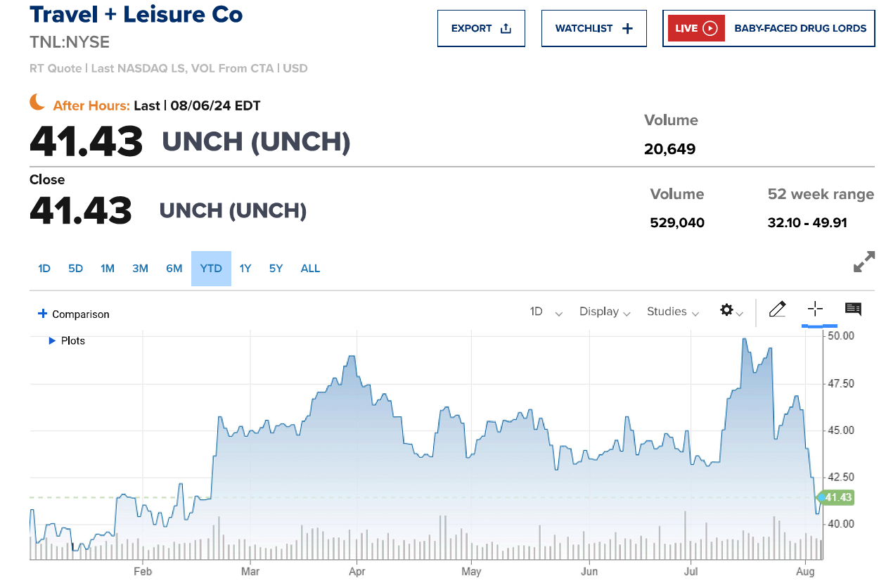Add stock to Watchlist
886x588 pixels.
click(x=593, y=29)
